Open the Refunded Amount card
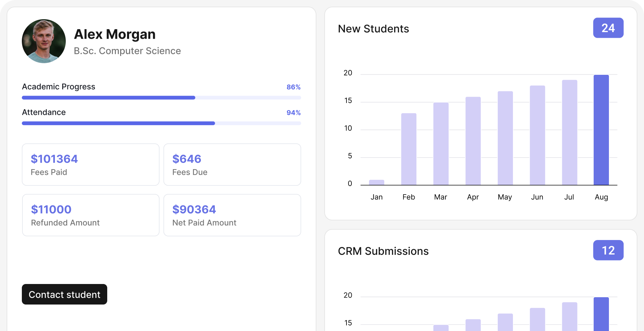 (91, 215)
